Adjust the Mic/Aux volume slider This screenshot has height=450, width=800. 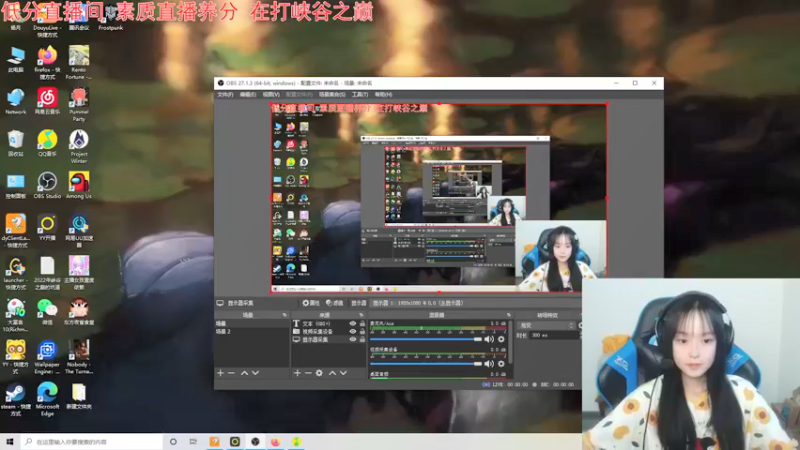(426, 339)
